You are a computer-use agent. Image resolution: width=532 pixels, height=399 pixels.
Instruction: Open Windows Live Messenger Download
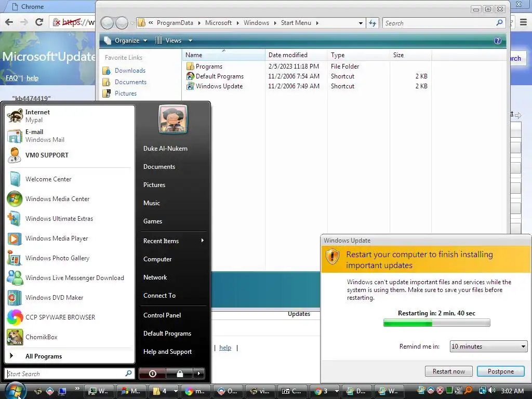click(x=70, y=278)
